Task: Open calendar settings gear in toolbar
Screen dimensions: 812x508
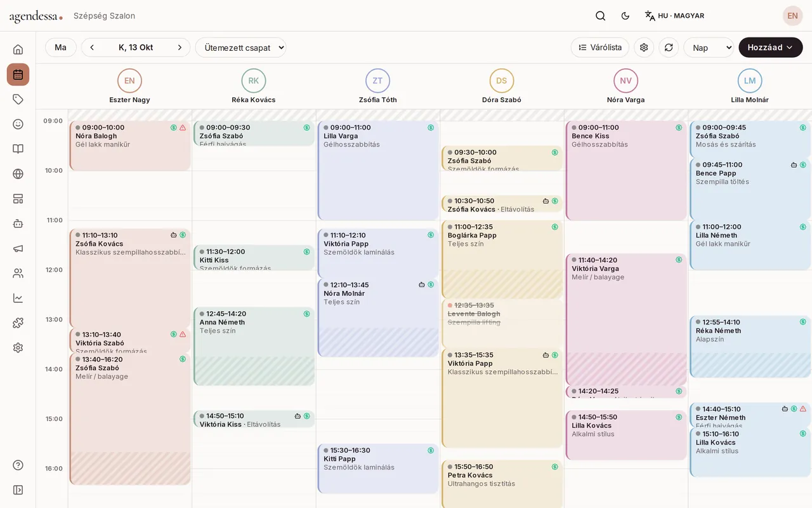Action: pos(644,48)
